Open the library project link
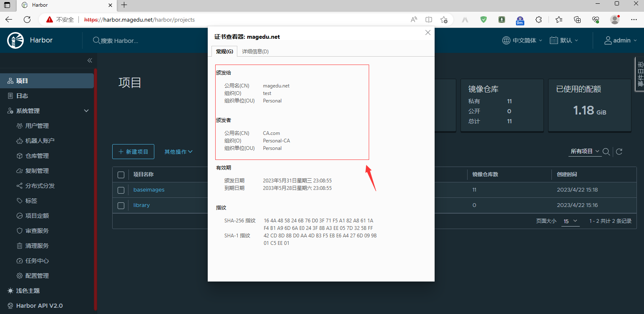The height and width of the screenshot is (314, 644). (141, 205)
